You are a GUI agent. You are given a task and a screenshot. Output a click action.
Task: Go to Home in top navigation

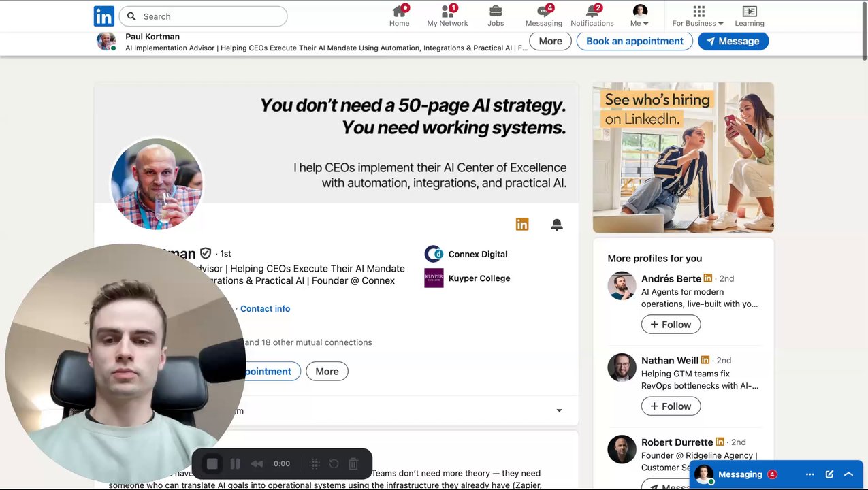[x=400, y=16]
